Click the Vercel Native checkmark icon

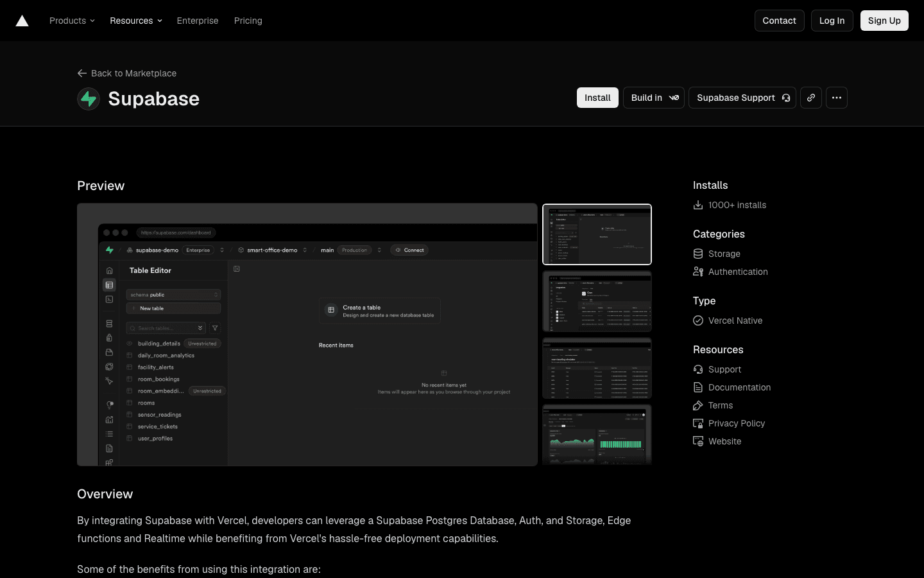698,320
